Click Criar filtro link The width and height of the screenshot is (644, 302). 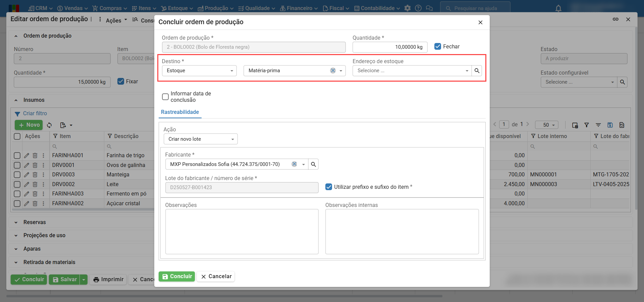(35, 114)
